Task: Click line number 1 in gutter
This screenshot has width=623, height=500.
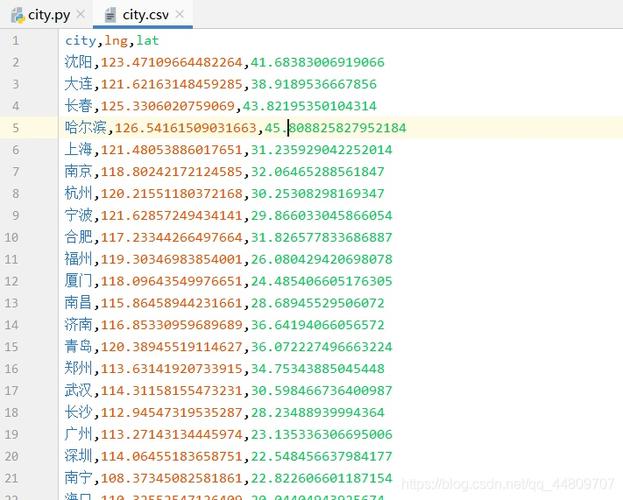Action: (15, 41)
